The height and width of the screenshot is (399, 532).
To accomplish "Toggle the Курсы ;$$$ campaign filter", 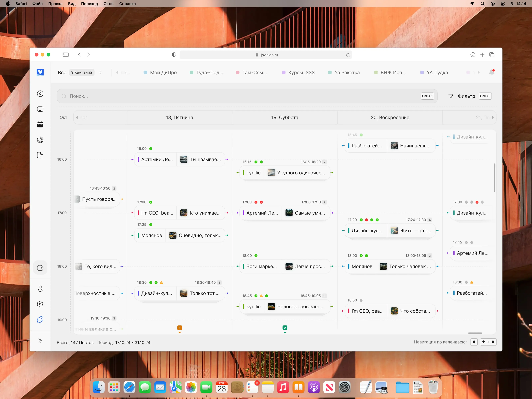I will pyautogui.click(x=298, y=72).
